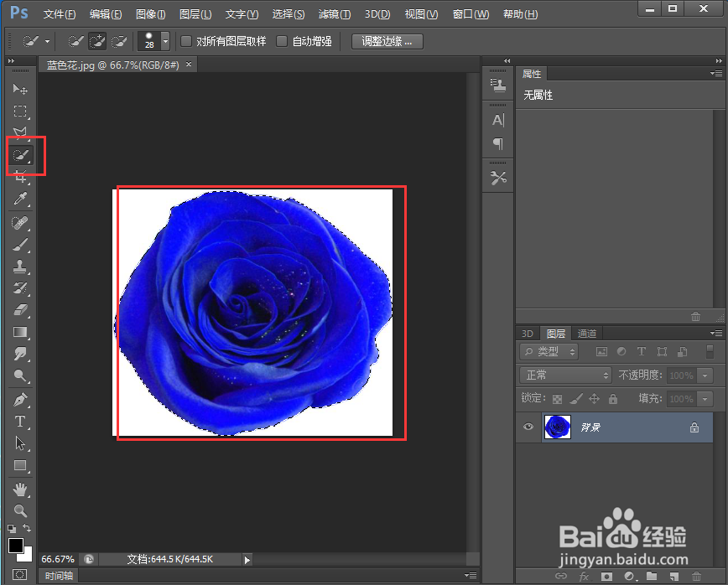Image resolution: width=728 pixels, height=585 pixels.
Task: Expand status bar info arrow
Action: point(247,560)
